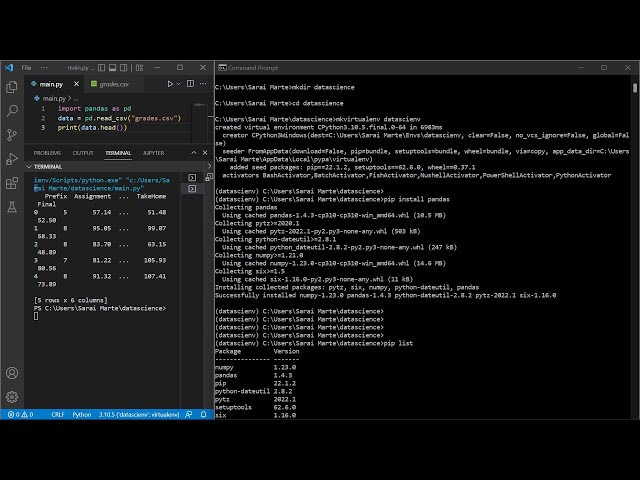Open Run and Debug view
Viewport: 640px width, 480px height.
(12, 159)
